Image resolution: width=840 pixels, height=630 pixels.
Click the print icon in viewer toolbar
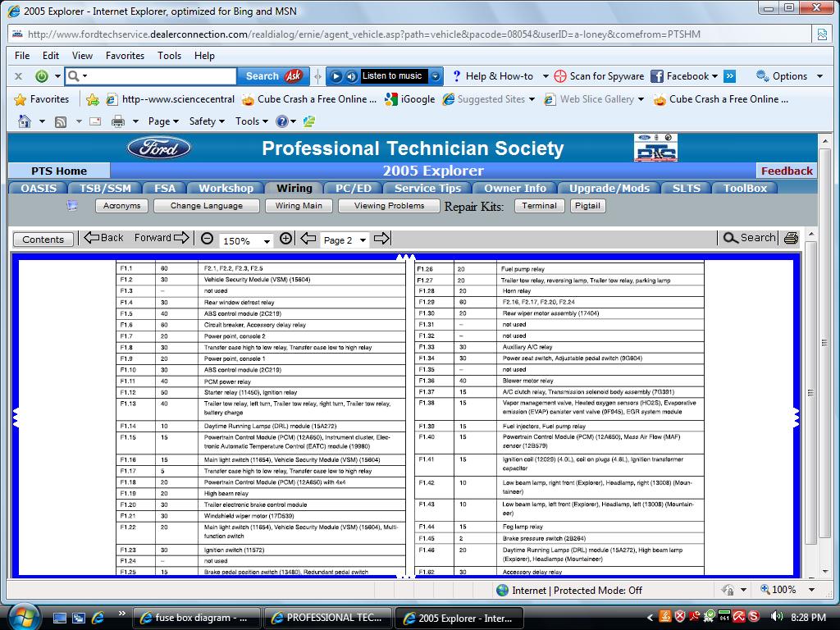[791, 239]
